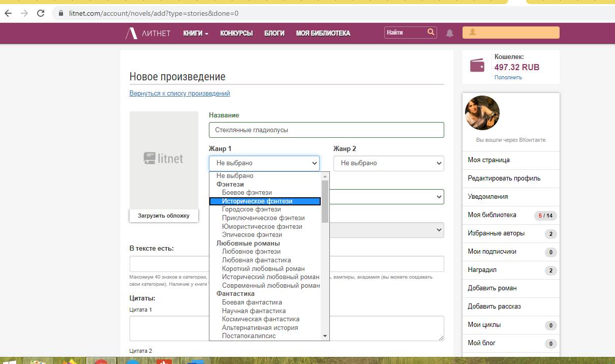The height and width of the screenshot is (364, 615).
Task: Click the user profile avatar photo
Action: [482, 113]
